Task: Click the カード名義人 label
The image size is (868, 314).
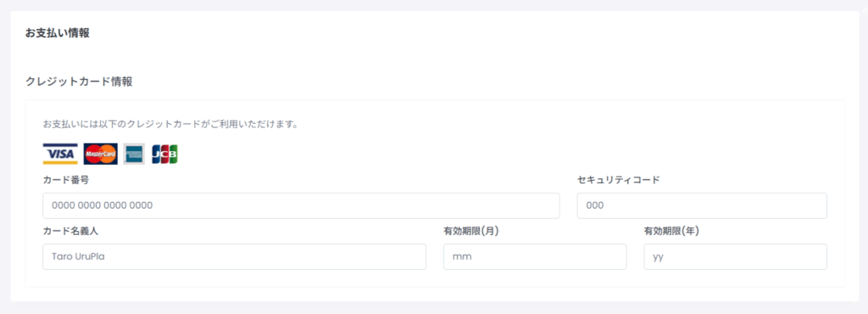Action: click(x=70, y=231)
